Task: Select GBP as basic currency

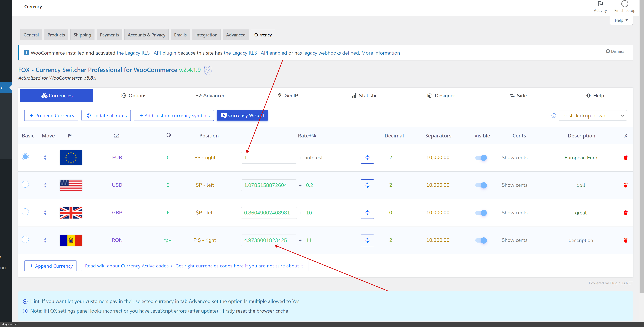Action: 25,212
